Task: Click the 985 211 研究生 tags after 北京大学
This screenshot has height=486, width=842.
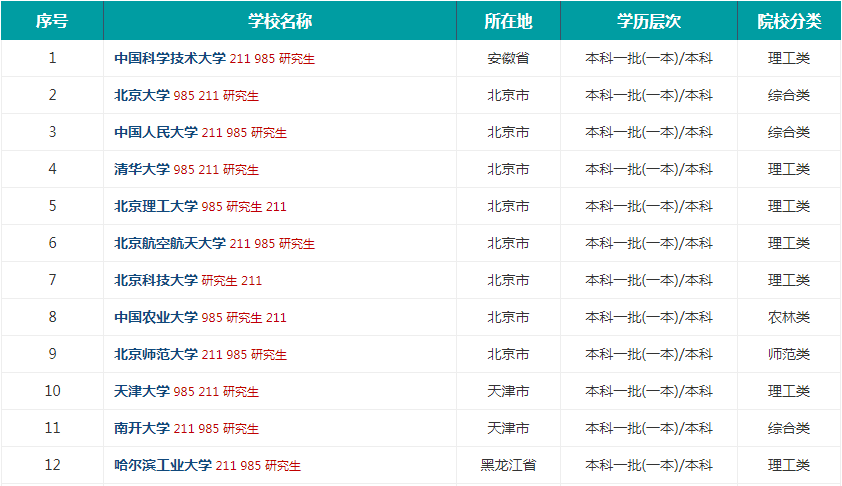Action: pos(216,96)
